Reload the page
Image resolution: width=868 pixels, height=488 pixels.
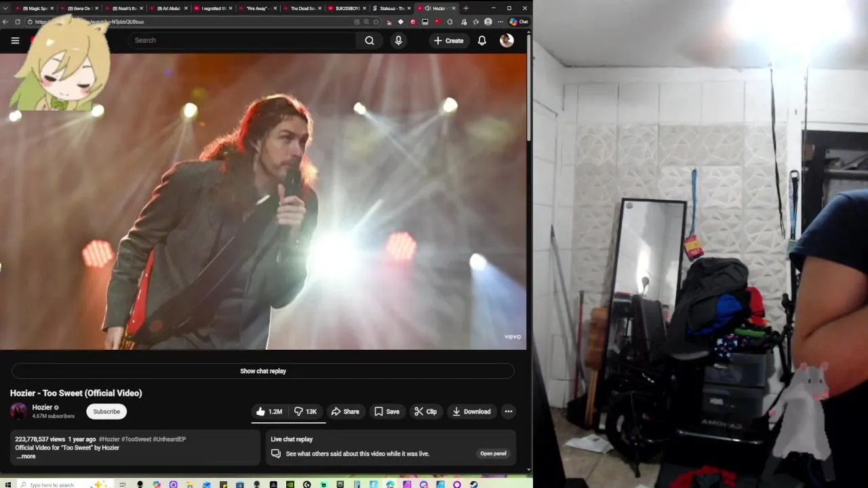[18, 22]
